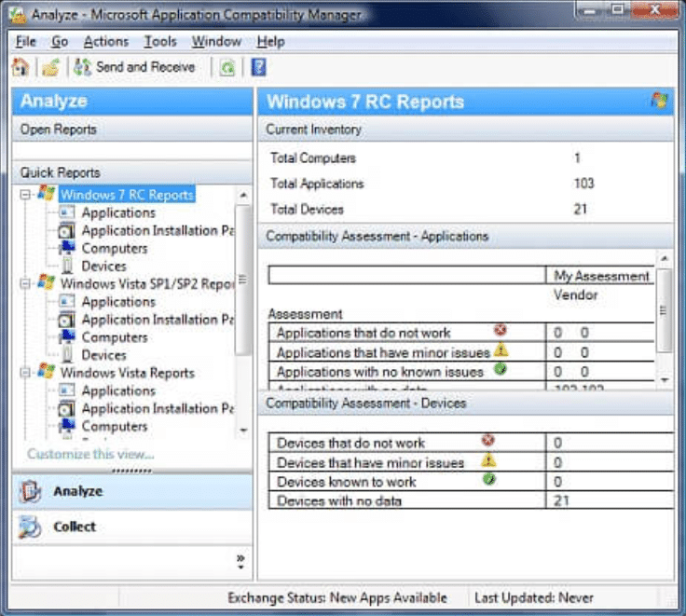Viewport: 686px width, 616px height.
Task: Click installation package icon under Vista SP1/SP2
Action: [66, 320]
